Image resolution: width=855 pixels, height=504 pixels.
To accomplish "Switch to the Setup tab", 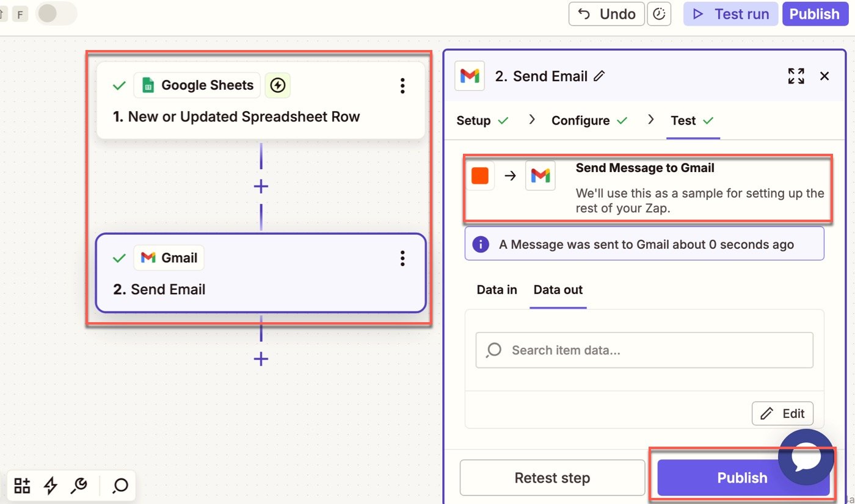I will pos(482,121).
